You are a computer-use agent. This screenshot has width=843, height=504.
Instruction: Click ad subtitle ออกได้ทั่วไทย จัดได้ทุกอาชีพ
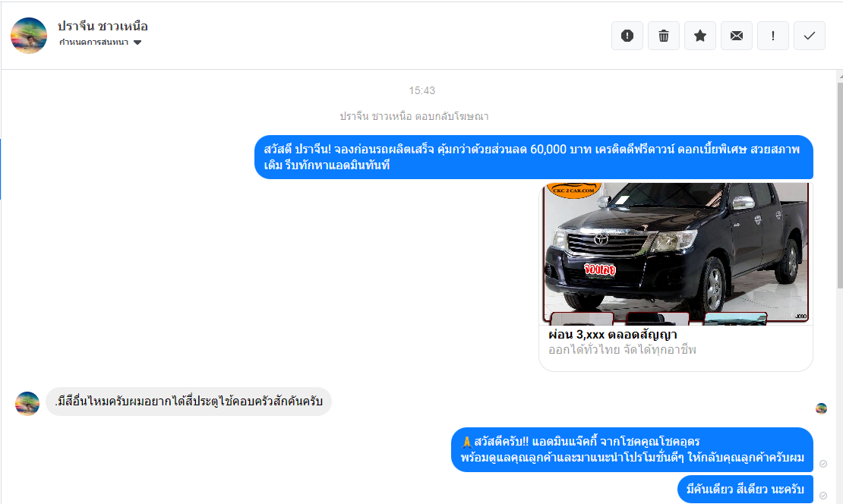click(x=622, y=350)
